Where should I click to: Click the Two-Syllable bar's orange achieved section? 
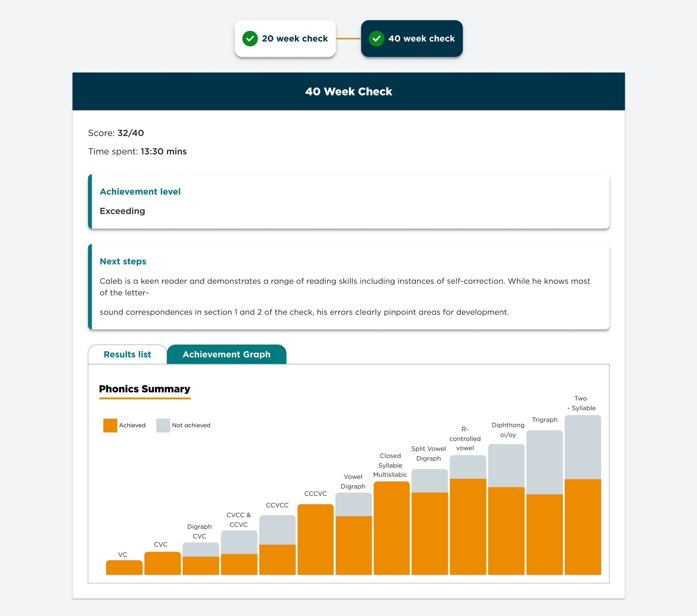click(582, 527)
